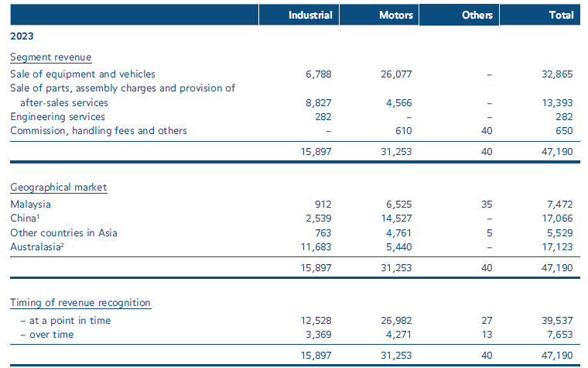Open the underlined Geographical market heading

pyautogui.click(x=58, y=187)
